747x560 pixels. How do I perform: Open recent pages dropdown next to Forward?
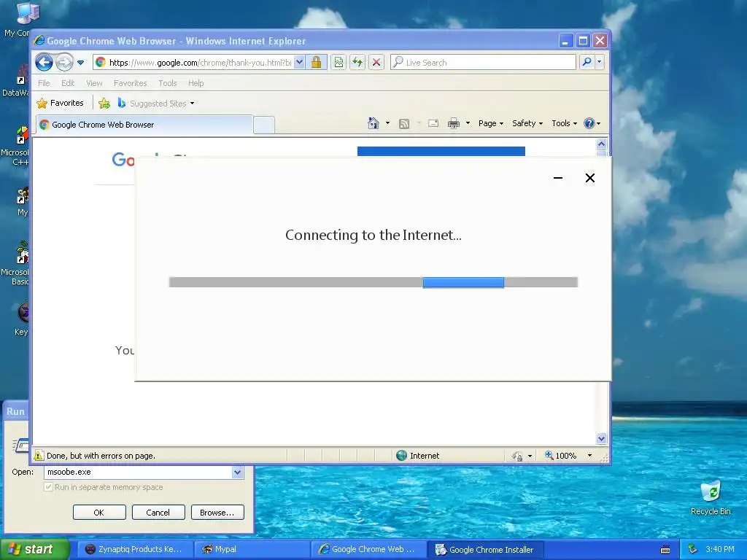coord(80,63)
